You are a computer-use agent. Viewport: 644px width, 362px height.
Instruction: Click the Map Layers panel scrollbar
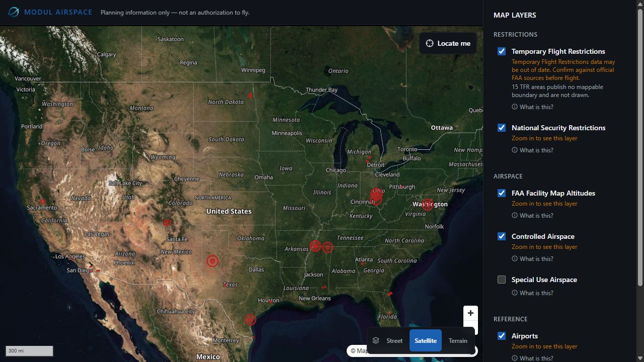640,148
